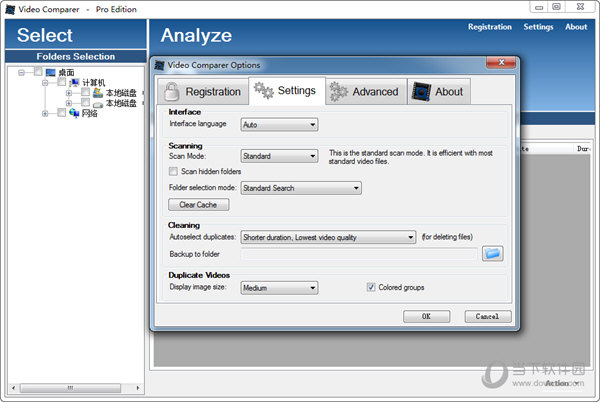Click the padlock icon on Registration tab
The height and width of the screenshot is (402, 600).
171,92
